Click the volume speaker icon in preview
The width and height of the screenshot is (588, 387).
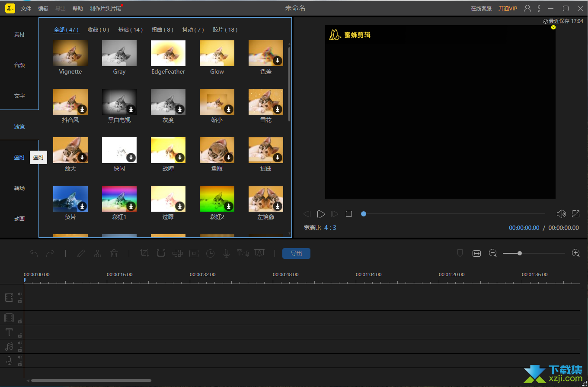point(561,214)
